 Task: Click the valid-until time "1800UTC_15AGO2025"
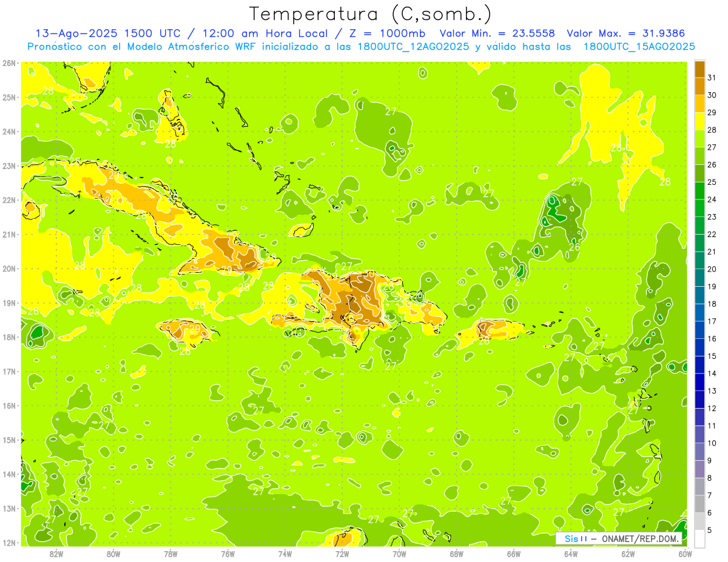tap(639, 47)
